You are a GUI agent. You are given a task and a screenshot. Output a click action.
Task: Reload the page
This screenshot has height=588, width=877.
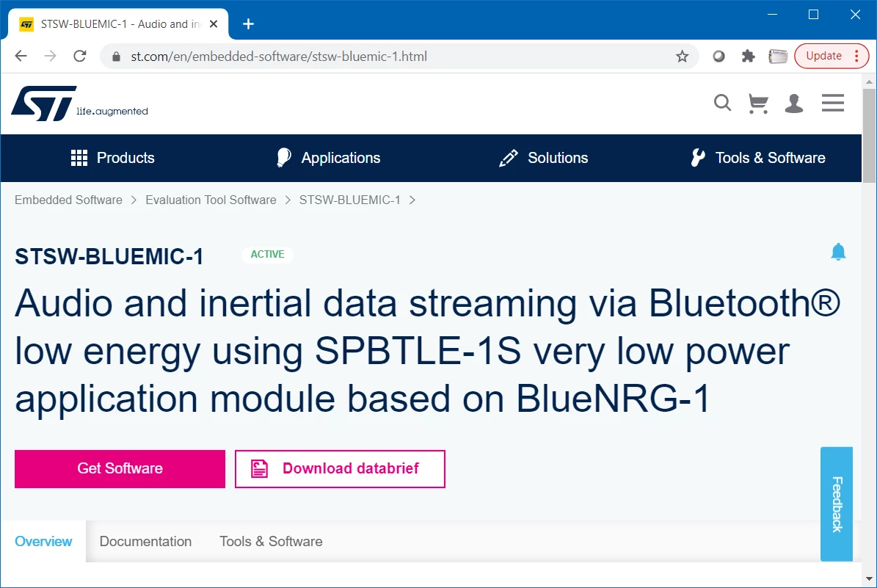pyautogui.click(x=80, y=56)
